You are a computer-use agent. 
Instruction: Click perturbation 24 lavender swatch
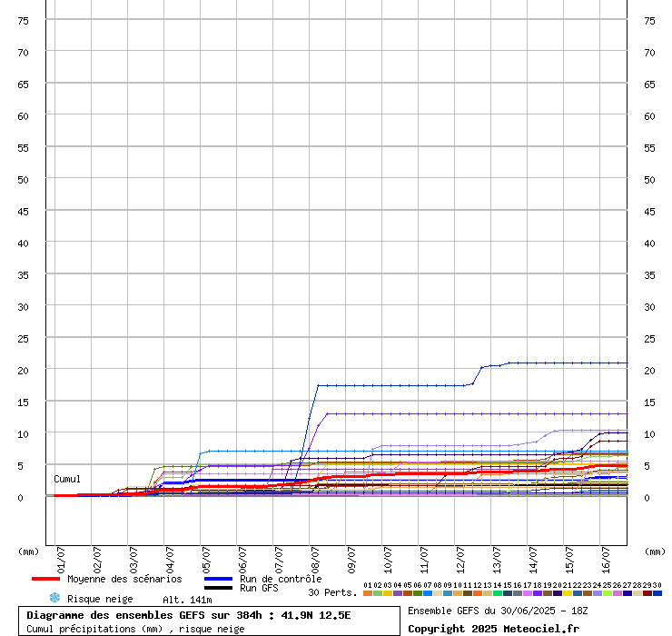click(597, 593)
